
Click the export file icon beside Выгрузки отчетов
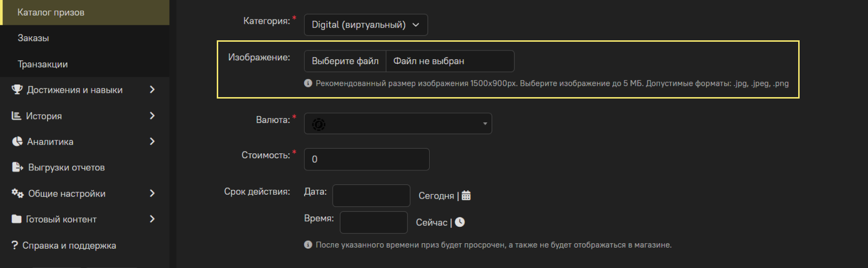(x=17, y=167)
